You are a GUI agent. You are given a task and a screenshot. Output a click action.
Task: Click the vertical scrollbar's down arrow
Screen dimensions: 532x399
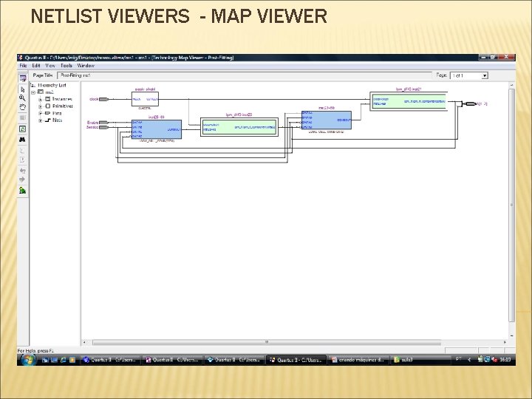tap(511, 335)
